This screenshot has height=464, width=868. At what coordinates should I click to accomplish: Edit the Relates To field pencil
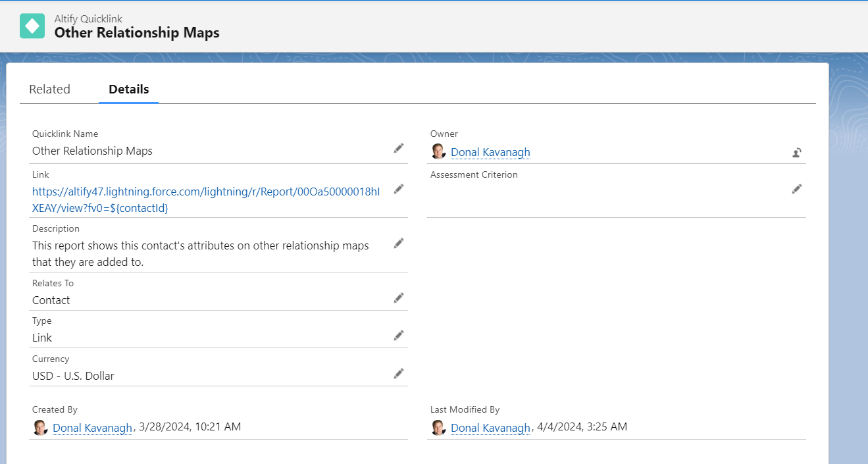399,297
